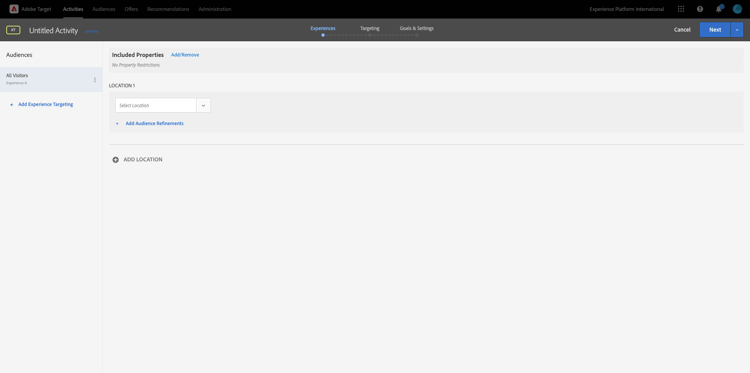
Task: Click the rename link beside Untitled Activity
Action: 91,31
